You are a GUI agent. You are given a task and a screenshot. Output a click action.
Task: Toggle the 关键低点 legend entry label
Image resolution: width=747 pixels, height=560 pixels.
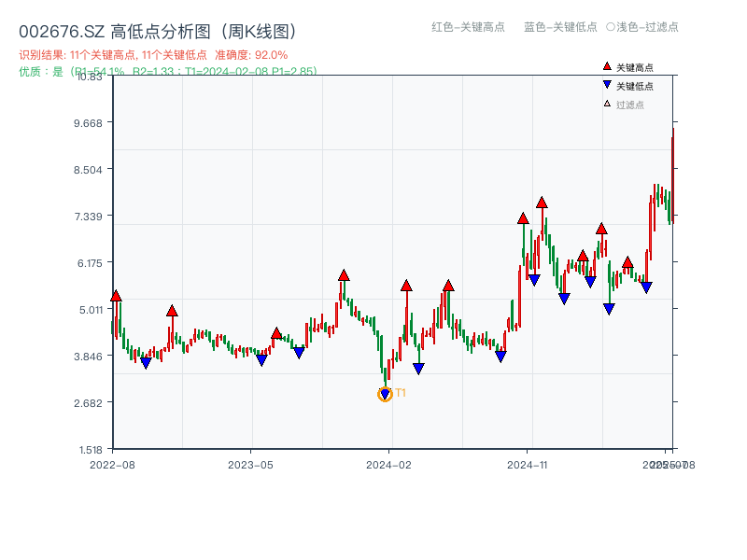click(635, 86)
